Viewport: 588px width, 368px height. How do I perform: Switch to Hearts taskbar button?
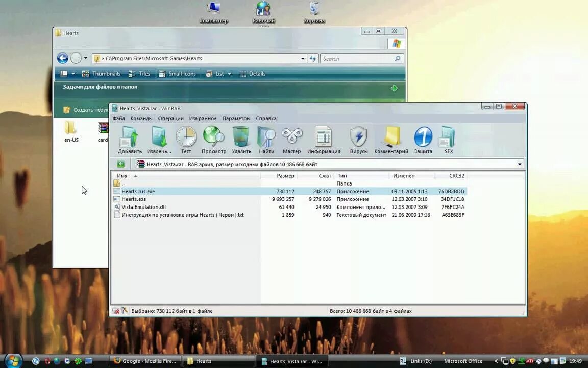219,361
